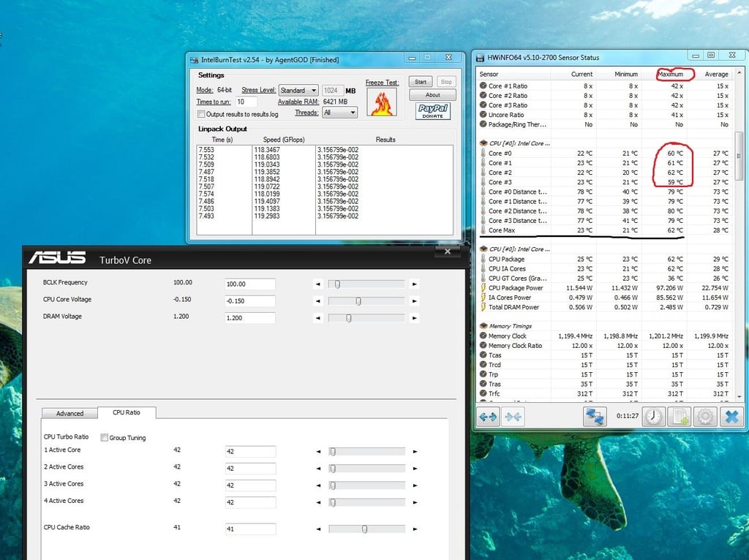Viewport: 749px width, 560px height.
Task: Click the thermometer icon beside CPU IA Cores
Action: [x=483, y=268]
